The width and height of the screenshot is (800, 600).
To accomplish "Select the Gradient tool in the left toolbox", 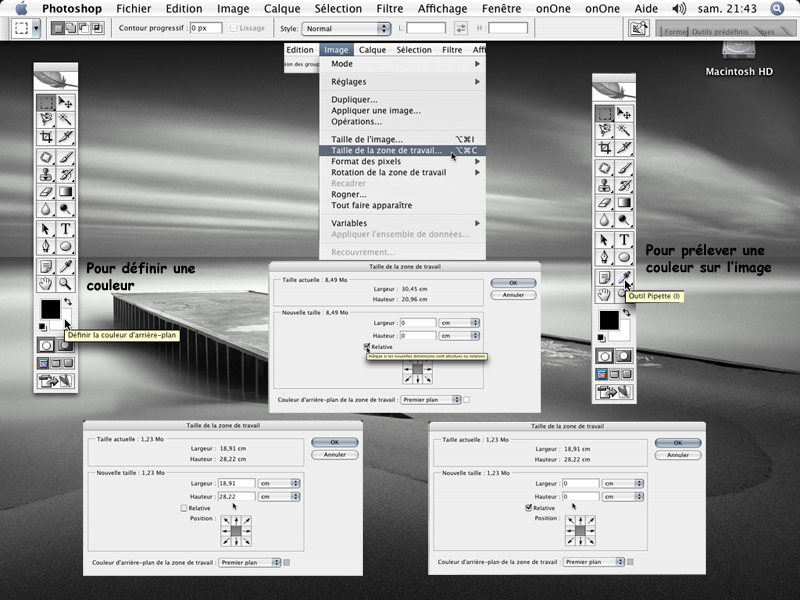I will pos(65,192).
